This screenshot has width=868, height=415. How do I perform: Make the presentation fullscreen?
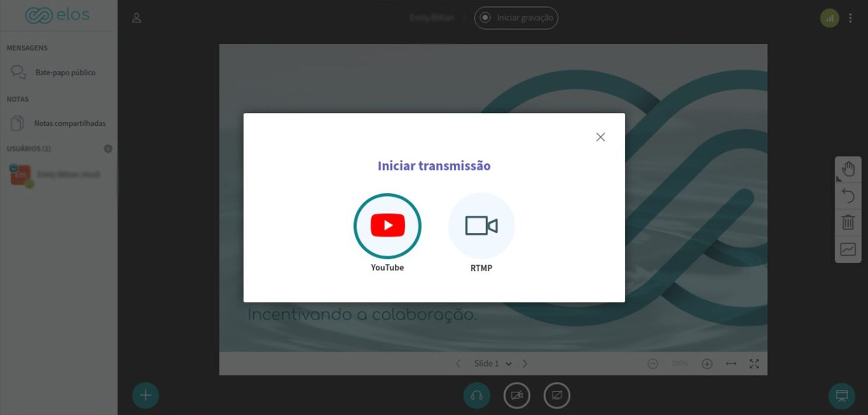pos(754,364)
